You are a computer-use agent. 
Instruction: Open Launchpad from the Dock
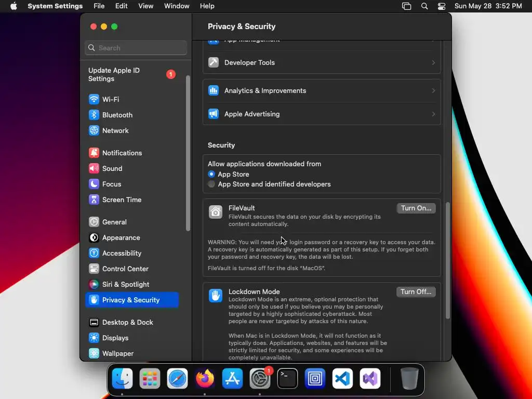pos(150,378)
